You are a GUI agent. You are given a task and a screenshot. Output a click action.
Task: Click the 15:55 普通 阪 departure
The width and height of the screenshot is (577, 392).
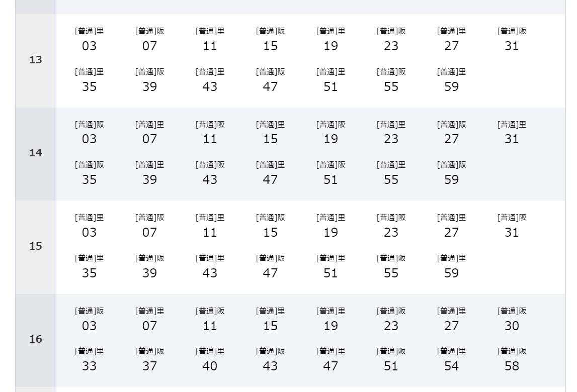coord(391,266)
